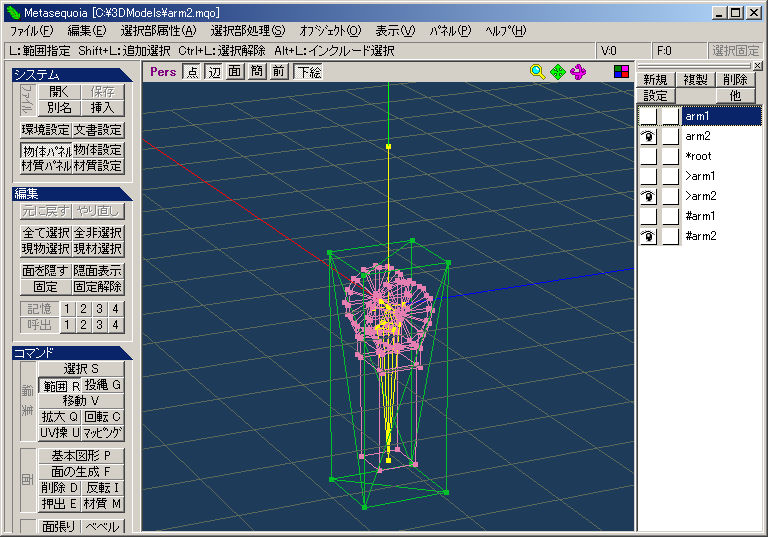The width and height of the screenshot is (768, 537).
Task: Toggle the 材質パネル button
Action: [46, 166]
